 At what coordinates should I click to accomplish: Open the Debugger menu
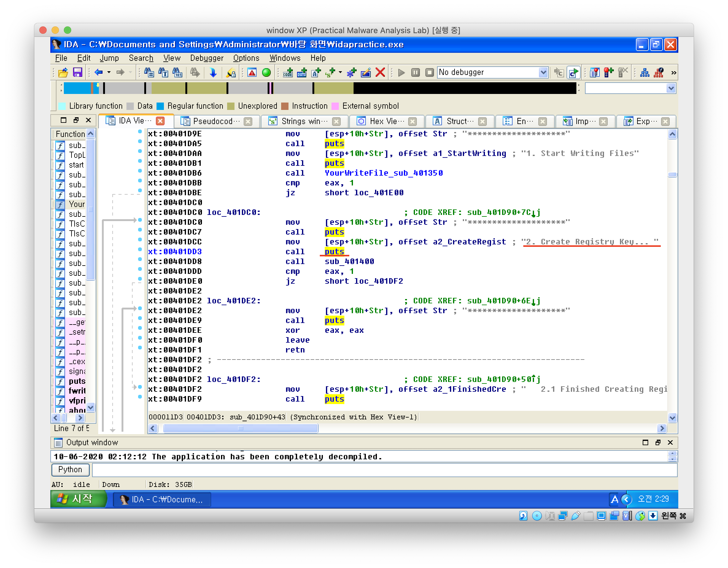click(207, 58)
